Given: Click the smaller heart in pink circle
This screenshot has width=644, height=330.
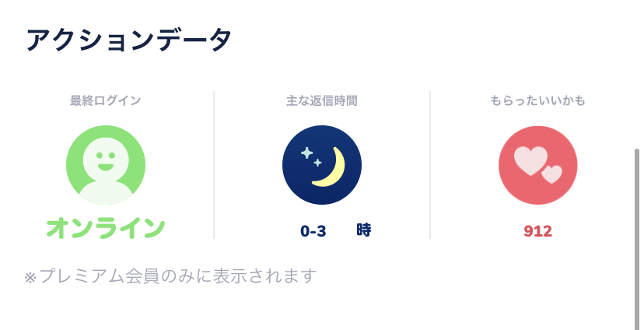Looking at the screenshot, I should click(x=552, y=174).
